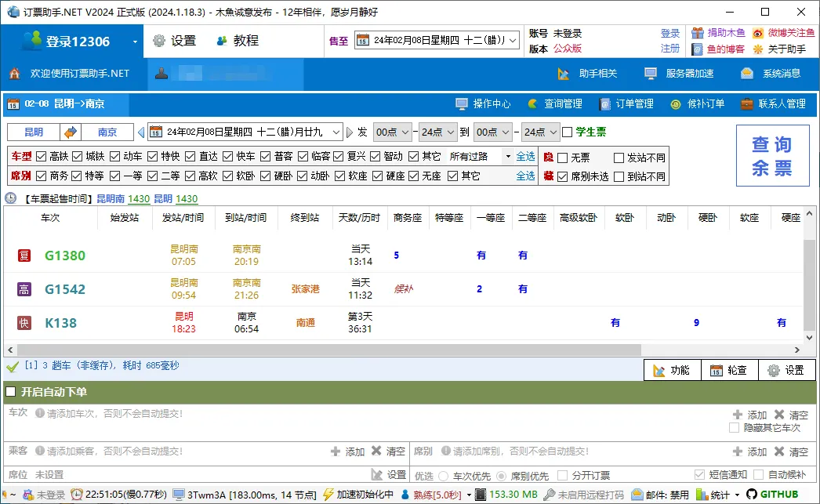
Task: Open the 售至 date dropdown
Action: 513,40
